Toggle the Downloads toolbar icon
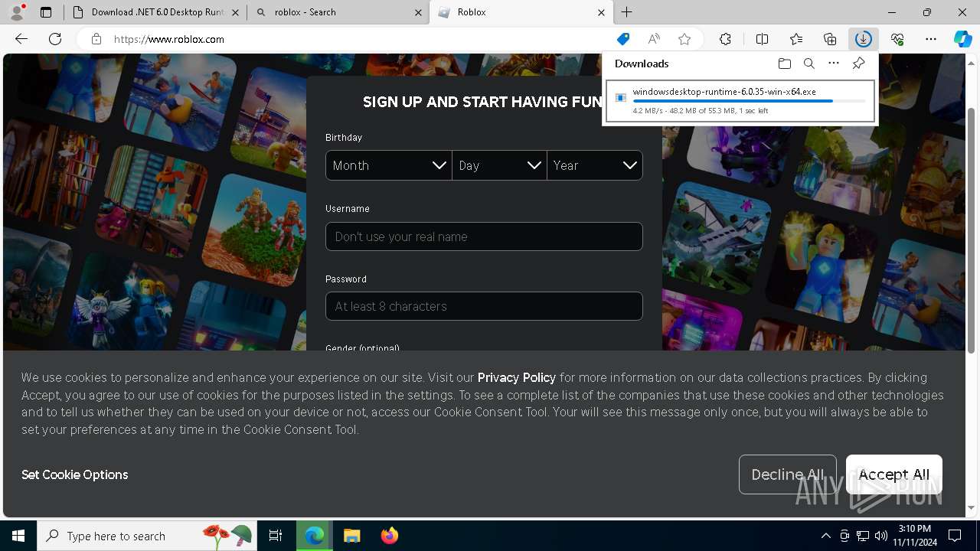The width and height of the screenshot is (980, 551). click(864, 39)
